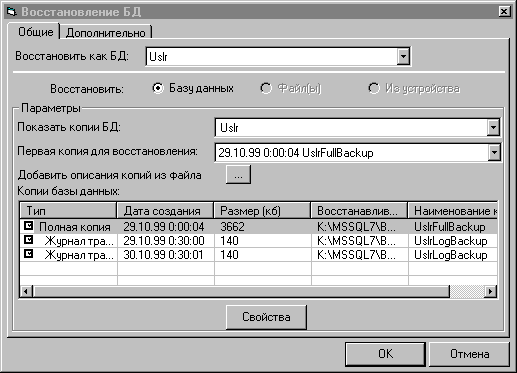The width and height of the screenshot is (517, 373).
Task: Toggle checkbox of 29.10.99 0:30:00 journal row
Action: [x=28, y=240]
